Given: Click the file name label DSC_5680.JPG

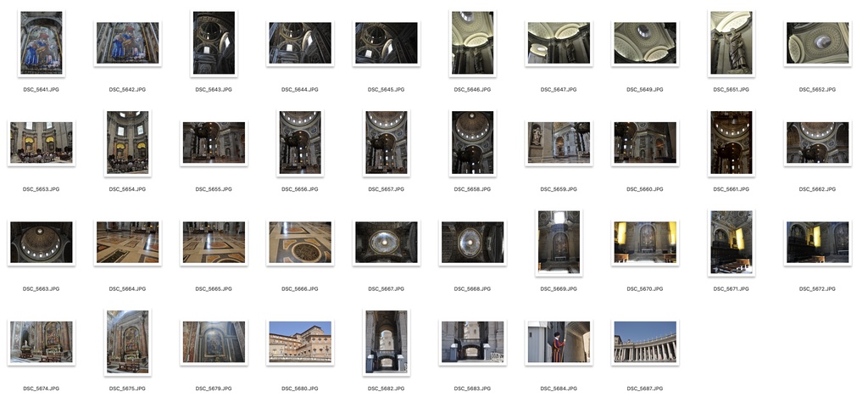Looking at the screenshot, I should [x=300, y=389].
